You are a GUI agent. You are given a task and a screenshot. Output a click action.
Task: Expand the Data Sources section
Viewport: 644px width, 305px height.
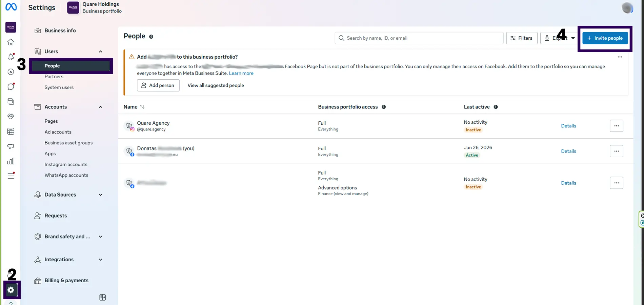[x=100, y=195]
